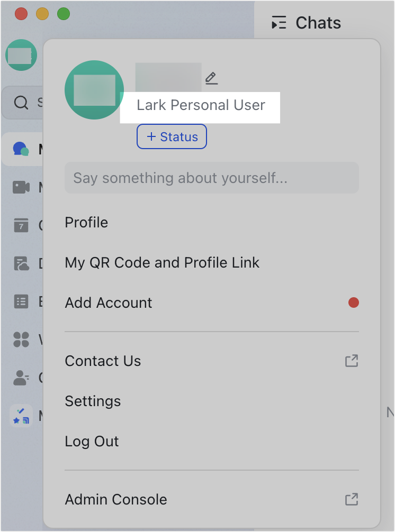Image resolution: width=395 pixels, height=532 pixels.
Task: Click the large profile avatar picture
Action: 94,90
